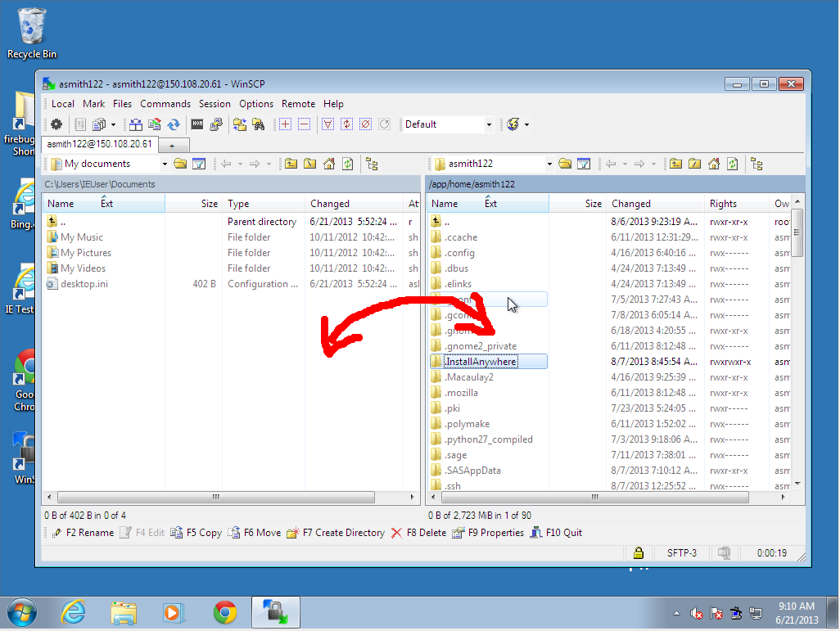This screenshot has height=631, width=840.
Task: Open the Files menu
Action: pyautogui.click(x=122, y=103)
